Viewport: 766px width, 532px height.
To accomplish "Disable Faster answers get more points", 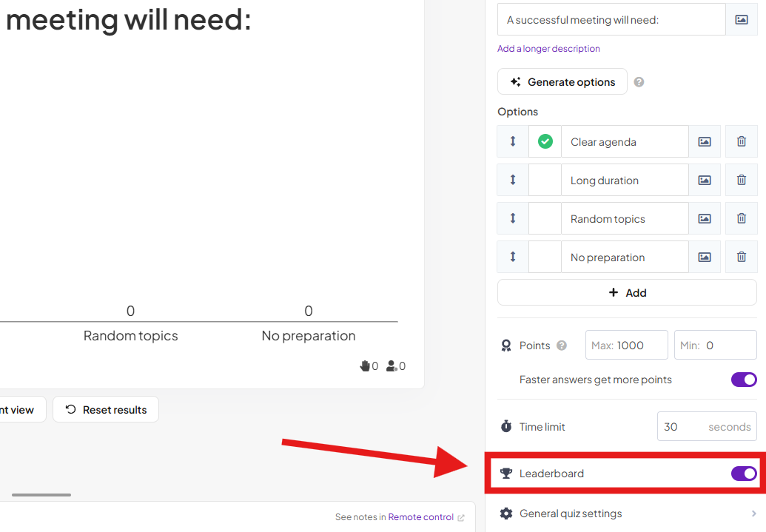I will (743, 380).
